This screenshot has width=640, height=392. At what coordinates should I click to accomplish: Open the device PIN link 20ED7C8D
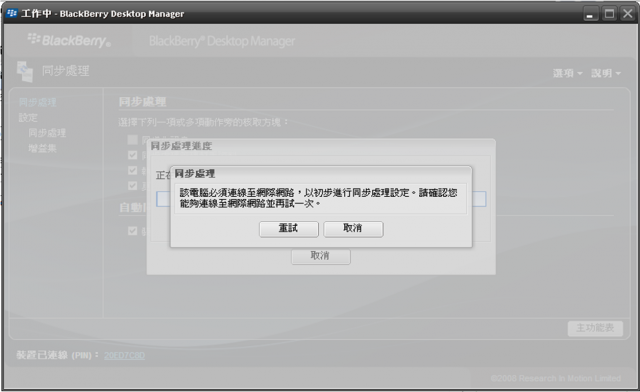[124, 355]
